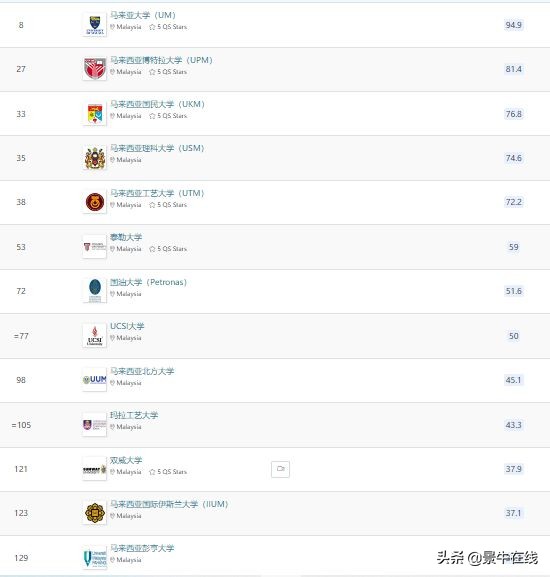Screen dimensions: 550x577
Task: Click the UPM red shield logo
Action: point(95,69)
